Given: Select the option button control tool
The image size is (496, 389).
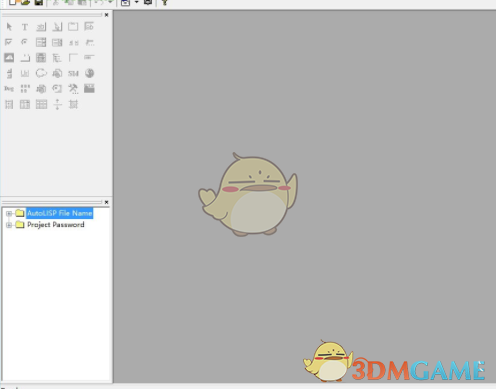Looking at the screenshot, I should point(24,42).
